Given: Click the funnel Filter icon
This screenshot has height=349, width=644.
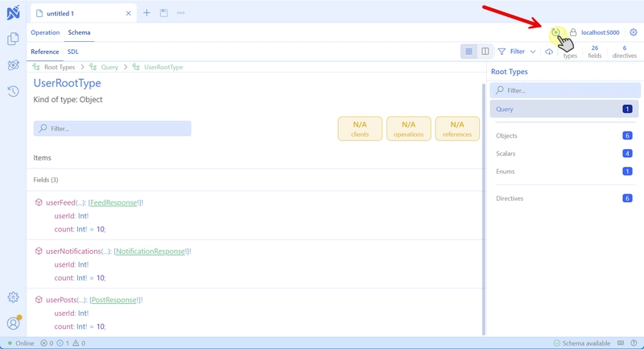Looking at the screenshot, I should point(502,52).
